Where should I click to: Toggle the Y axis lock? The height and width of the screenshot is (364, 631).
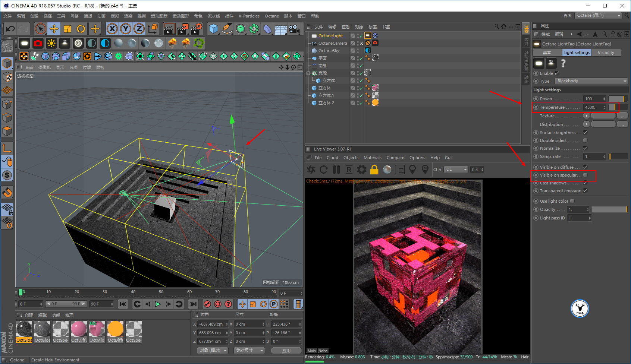pos(126,29)
